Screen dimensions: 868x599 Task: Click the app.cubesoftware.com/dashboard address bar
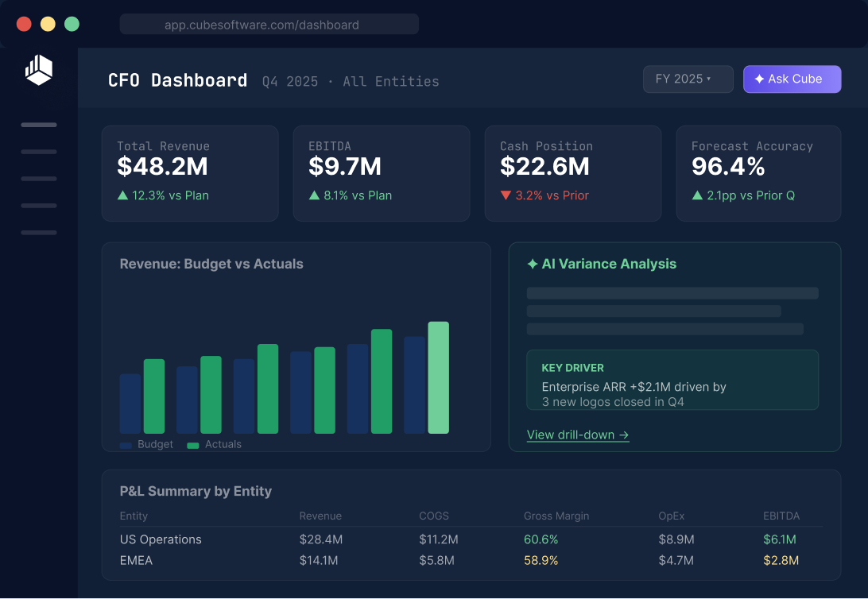point(269,25)
